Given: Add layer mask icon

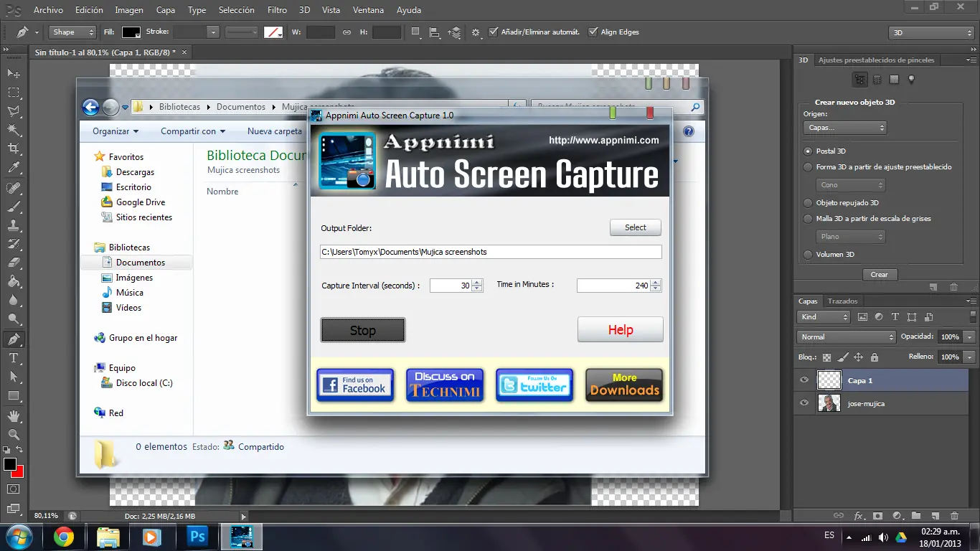Looking at the screenshot, I should point(878,516).
